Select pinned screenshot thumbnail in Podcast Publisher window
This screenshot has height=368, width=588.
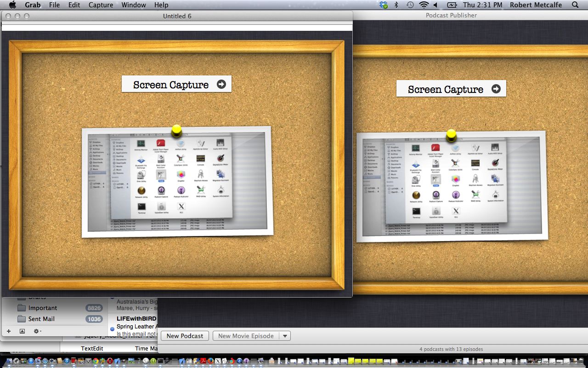click(452, 186)
